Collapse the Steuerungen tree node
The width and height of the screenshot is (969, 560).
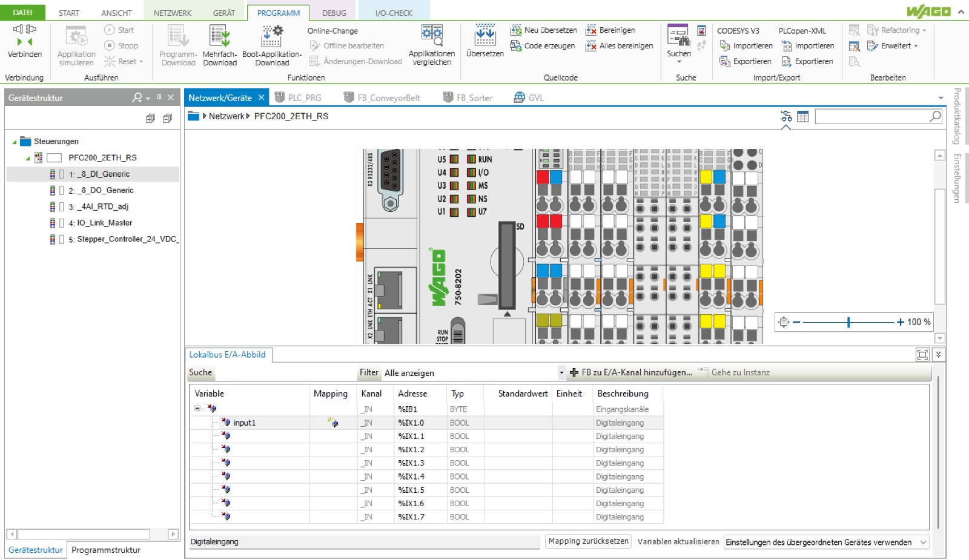[x=15, y=142]
